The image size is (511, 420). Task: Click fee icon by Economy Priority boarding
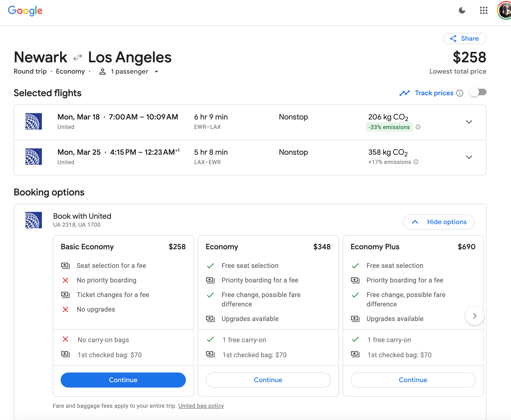pyautogui.click(x=210, y=280)
